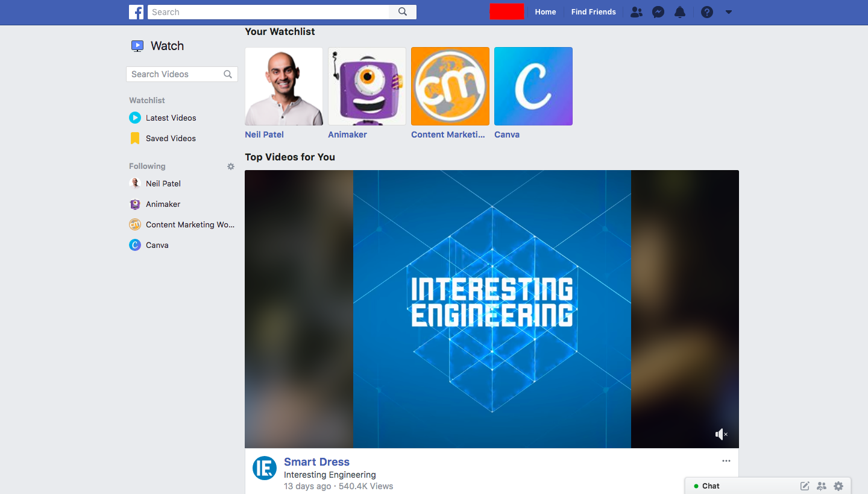This screenshot has height=494, width=868.
Task: Select Animaker in the Following list
Action: tap(163, 204)
